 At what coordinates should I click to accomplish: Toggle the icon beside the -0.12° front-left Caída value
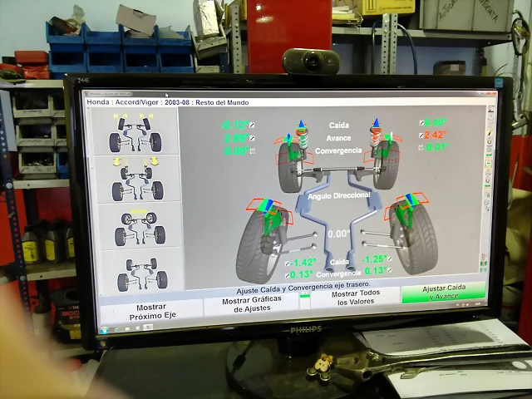(252, 126)
